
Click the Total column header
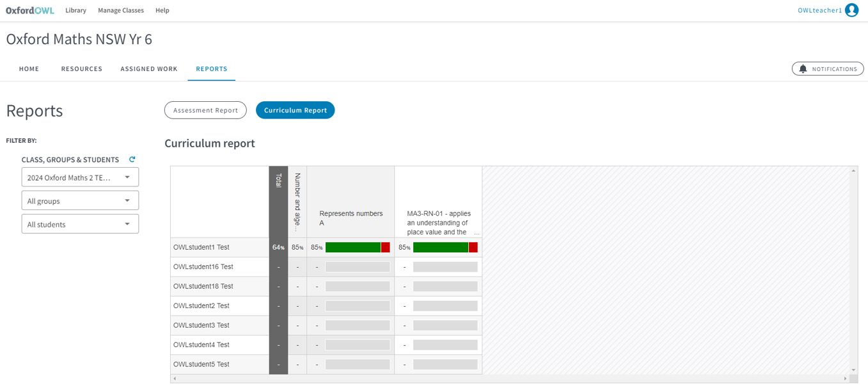[279, 202]
